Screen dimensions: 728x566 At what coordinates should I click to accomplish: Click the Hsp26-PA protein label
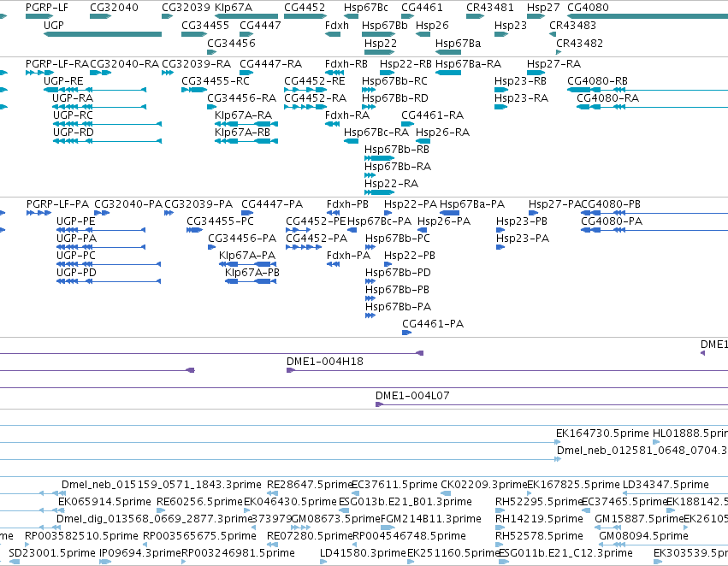point(444,221)
